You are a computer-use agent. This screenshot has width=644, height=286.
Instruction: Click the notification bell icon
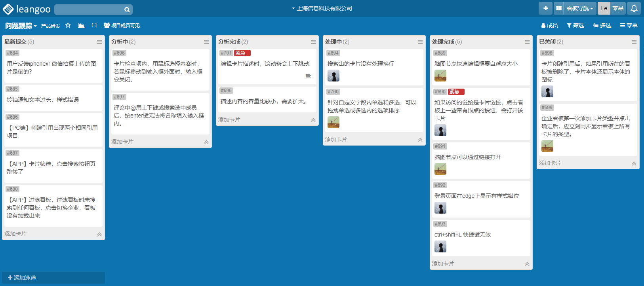click(634, 8)
